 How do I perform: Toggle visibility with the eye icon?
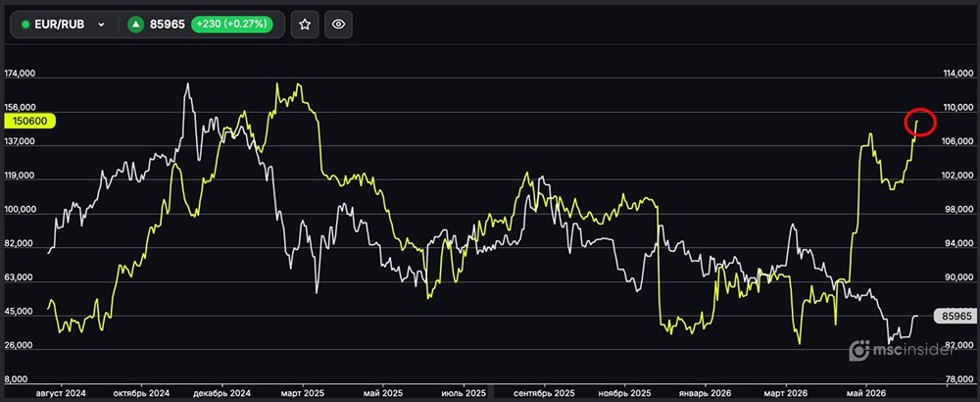tap(339, 25)
